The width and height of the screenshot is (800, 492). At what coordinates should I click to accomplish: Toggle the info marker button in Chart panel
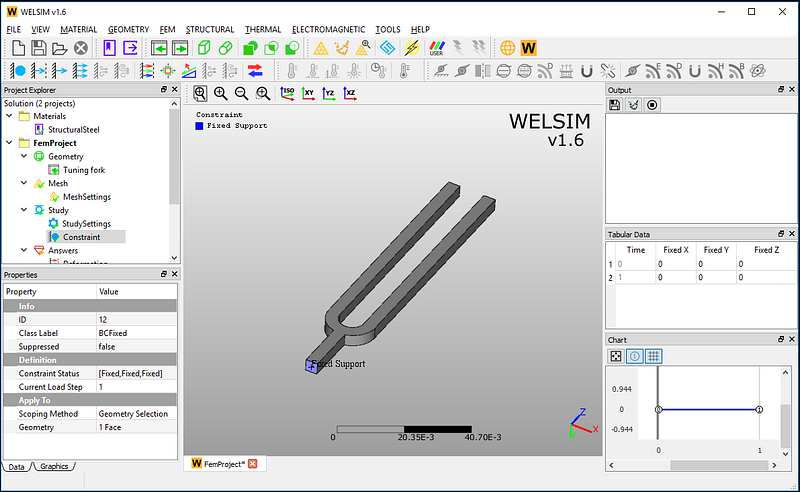click(x=636, y=356)
